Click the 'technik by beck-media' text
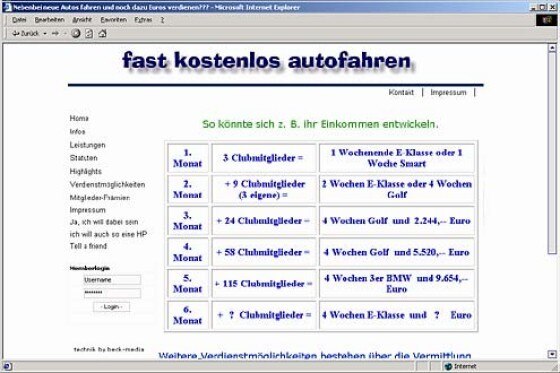560x373 pixels. click(x=109, y=349)
